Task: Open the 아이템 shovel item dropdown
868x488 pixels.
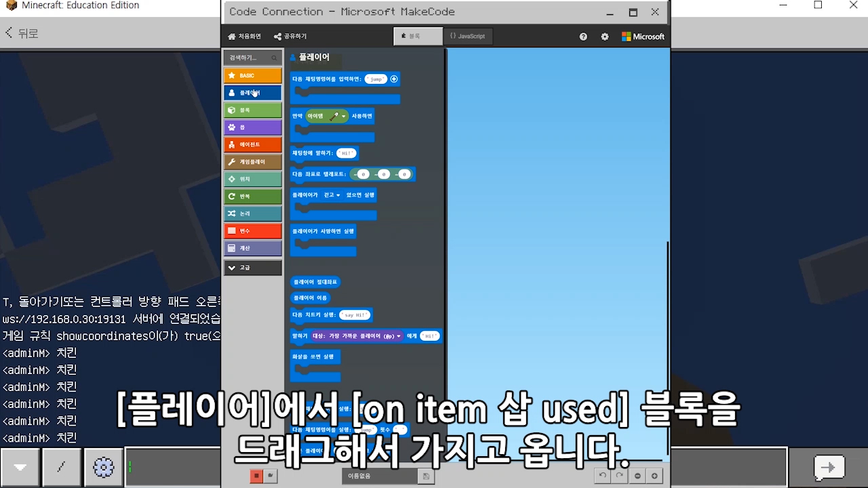Action: (327, 116)
